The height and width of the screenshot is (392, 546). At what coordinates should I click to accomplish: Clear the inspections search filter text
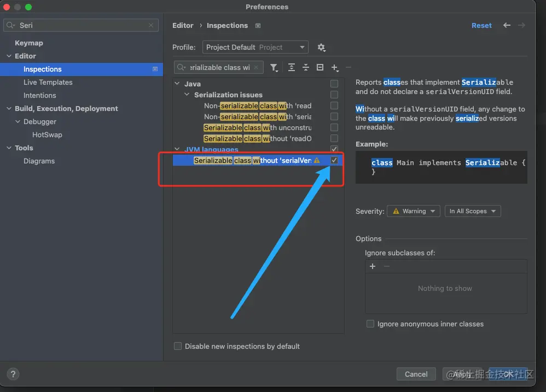[x=256, y=67]
